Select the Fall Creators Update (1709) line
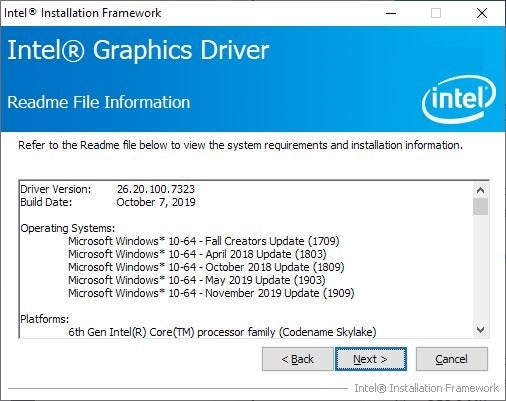The width and height of the screenshot is (506, 401). 204,241
